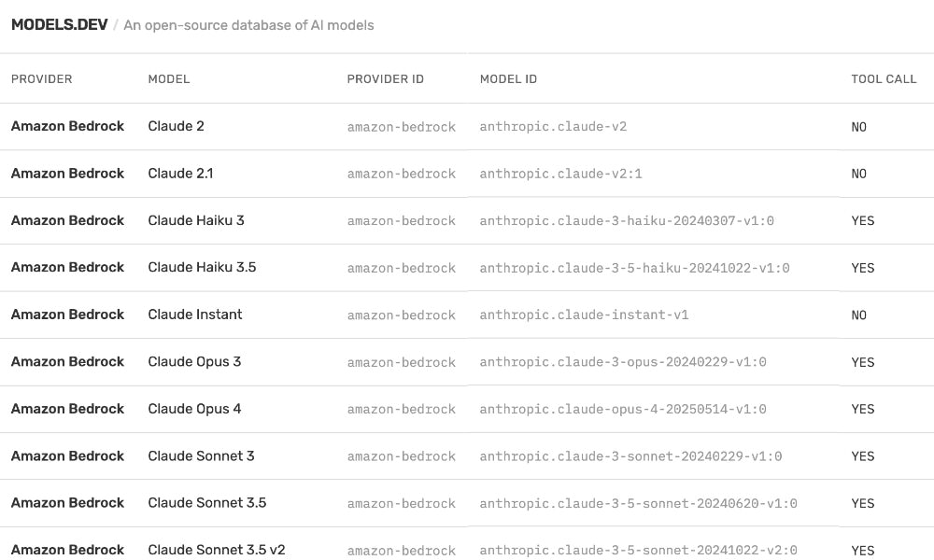This screenshot has width=934, height=560.
Task: Click the Claude Sonnet 3.5 model name
Action: pos(207,502)
